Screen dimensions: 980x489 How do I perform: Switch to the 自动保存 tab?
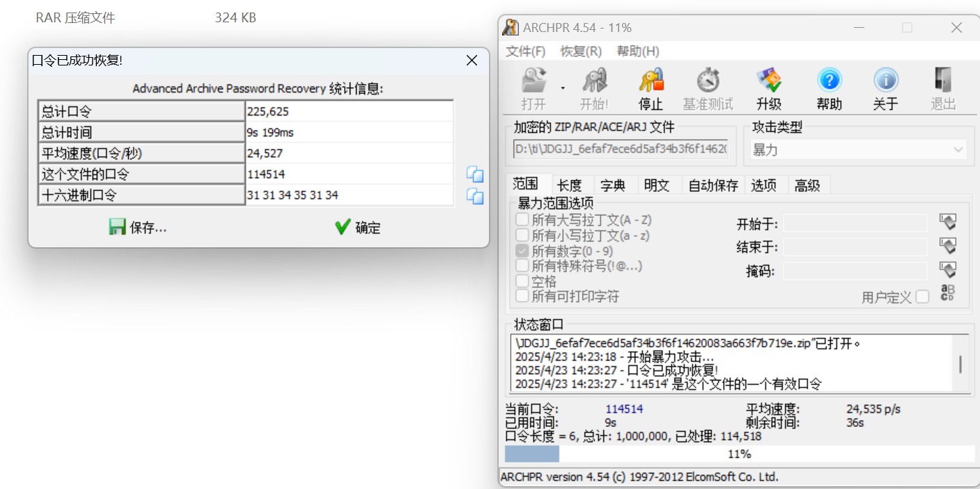713,185
